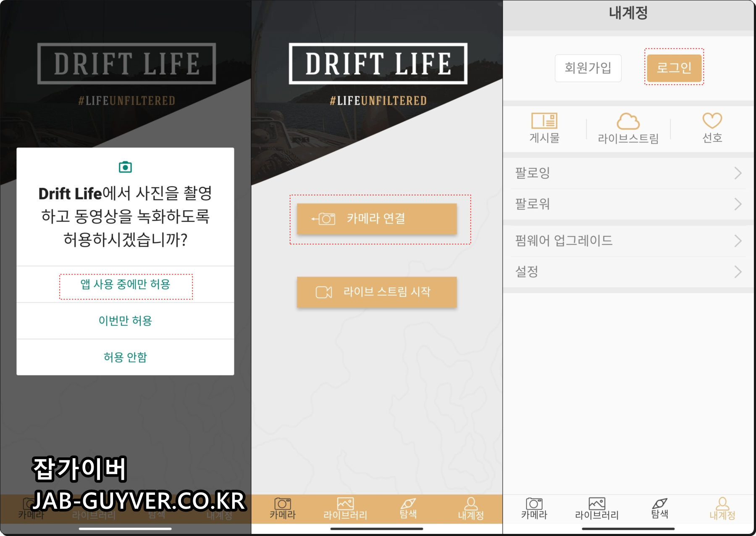Expand the 펌웨어 업그레이드 chevron

coord(738,240)
